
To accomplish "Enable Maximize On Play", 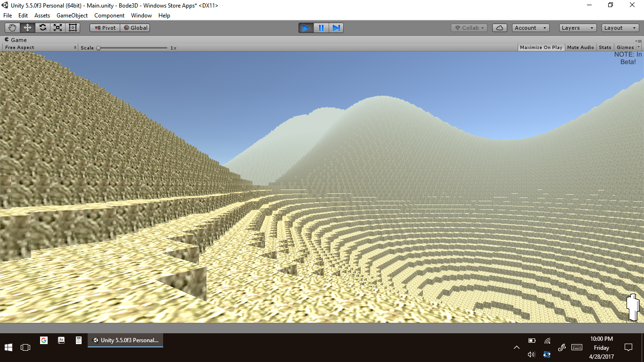I will 541,48.
